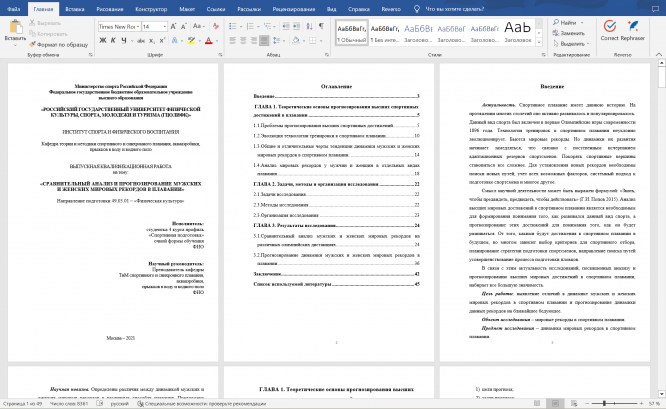Image resolution: width=666 pixels, height=409 pixels.
Task: Apply the Без интервала style
Action: tap(385, 33)
